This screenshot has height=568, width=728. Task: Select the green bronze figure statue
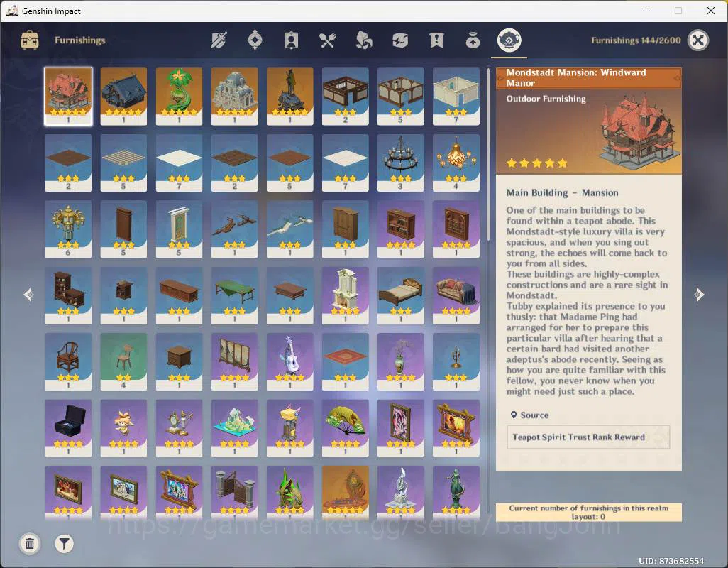click(456, 492)
